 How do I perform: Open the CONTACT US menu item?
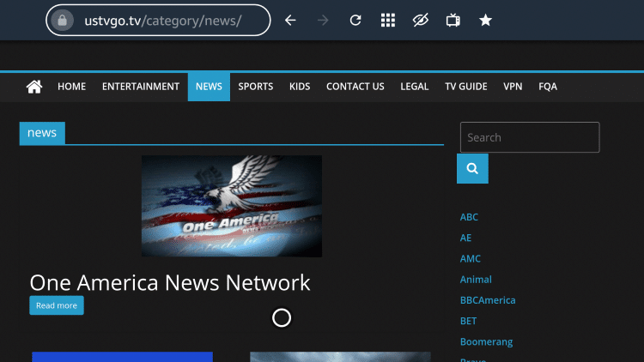355,87
